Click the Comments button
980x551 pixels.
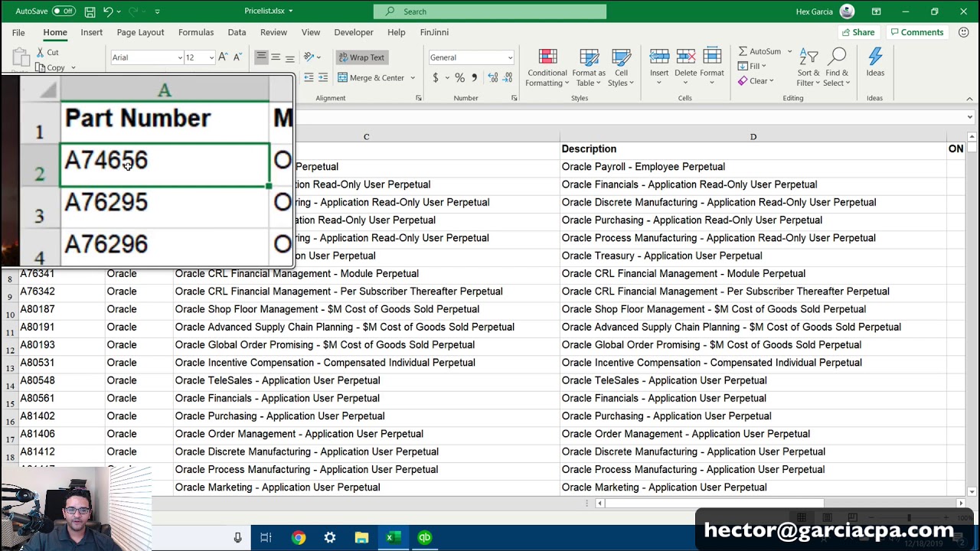click(916, 32)
